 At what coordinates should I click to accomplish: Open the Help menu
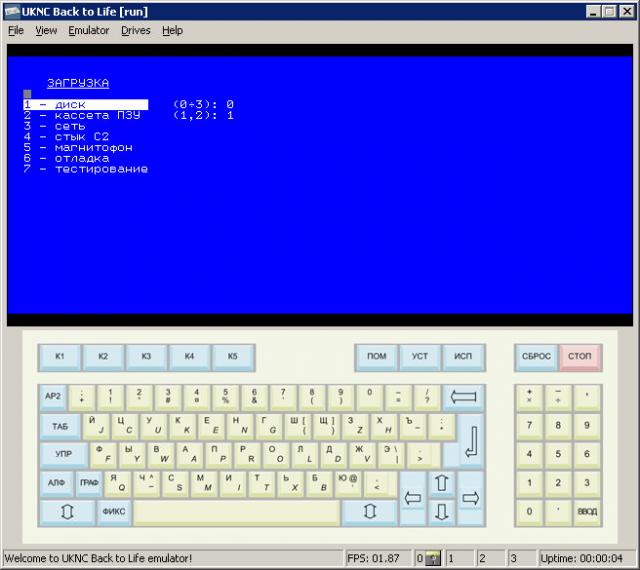pyautogui.click(x=172, y=30)
